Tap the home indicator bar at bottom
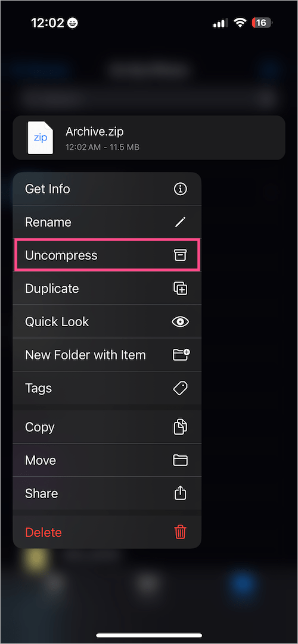The height and width of the screenshot is (644, 298). (x=149, y=635)
